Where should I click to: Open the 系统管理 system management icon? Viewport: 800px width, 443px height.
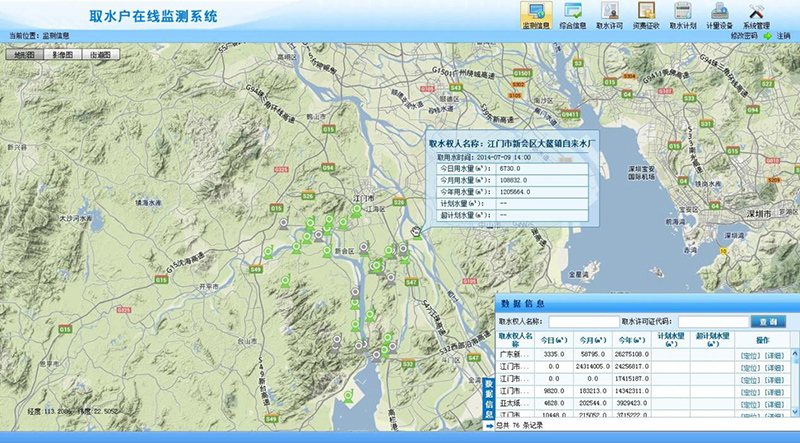[757, 14]
